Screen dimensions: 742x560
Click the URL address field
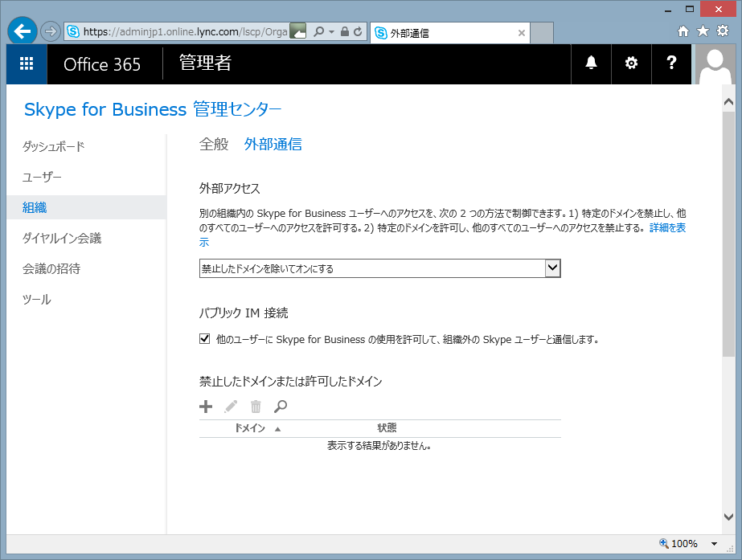[185, 31]
